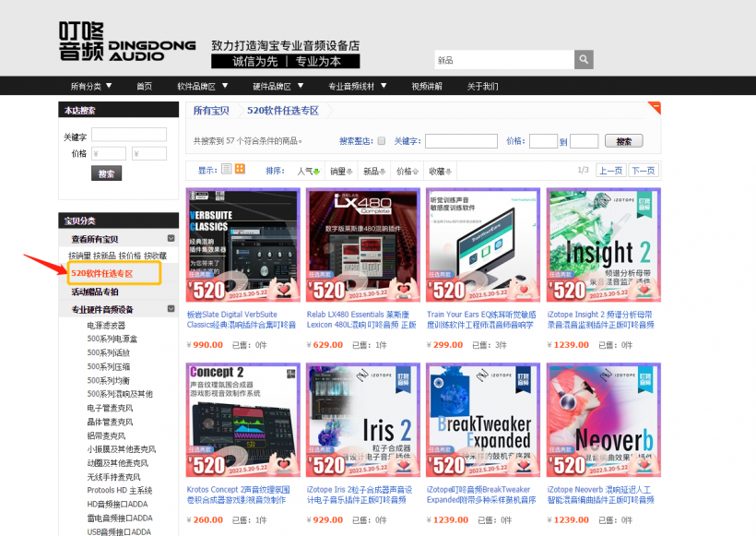This screenshot has height=536, width=756.
Task: Open the 电子管麦克风 category
Action: [x=110, y=408]
